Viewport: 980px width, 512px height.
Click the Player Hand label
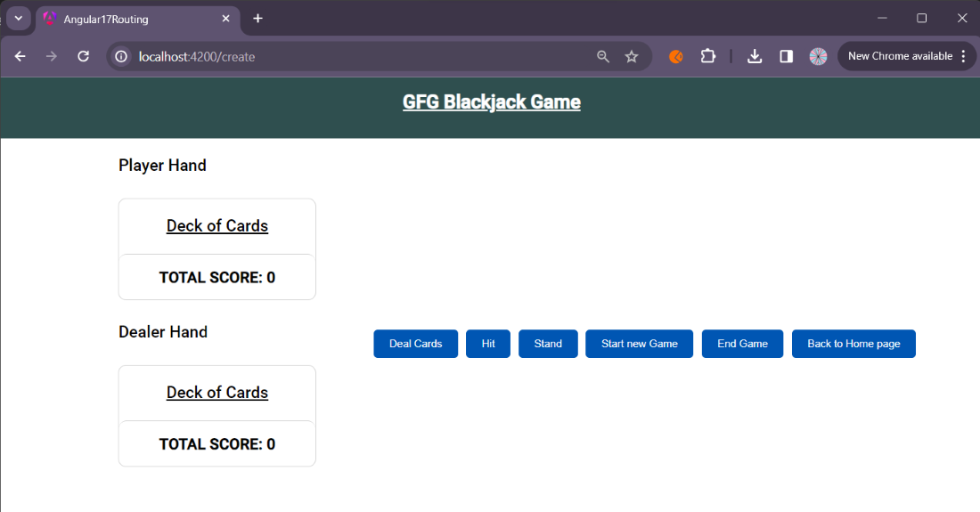pos(162,166)
